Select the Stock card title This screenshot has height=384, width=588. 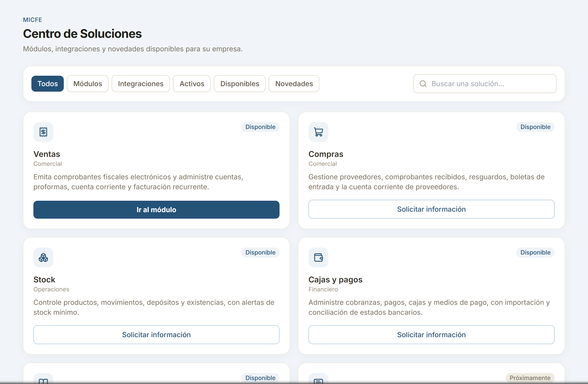pos(44,280)
